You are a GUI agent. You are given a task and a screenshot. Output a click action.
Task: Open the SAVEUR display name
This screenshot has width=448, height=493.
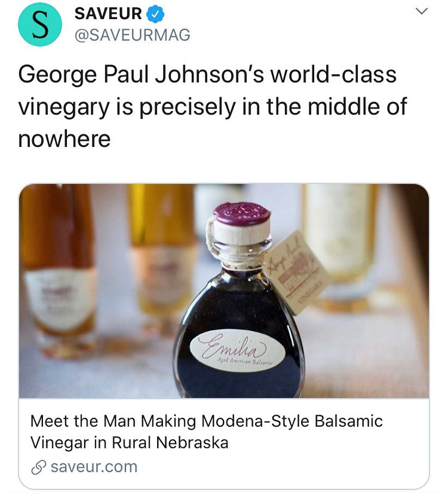point(108,14)
